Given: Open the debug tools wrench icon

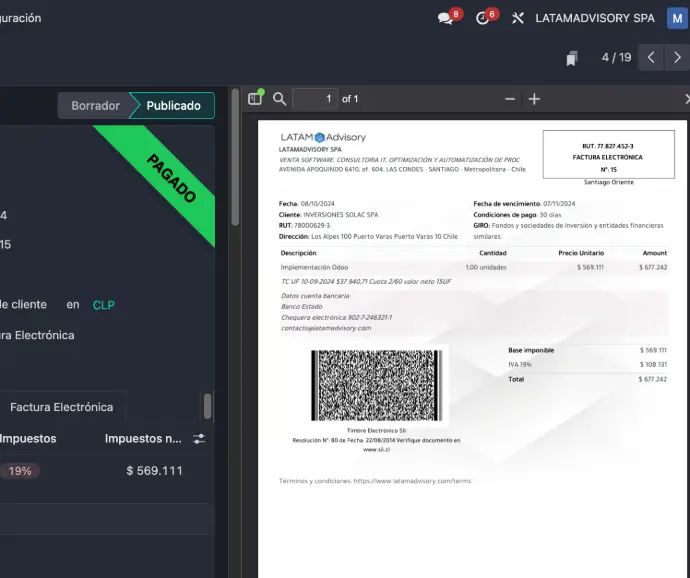Looking at the screenshot, I should point(518,18).
